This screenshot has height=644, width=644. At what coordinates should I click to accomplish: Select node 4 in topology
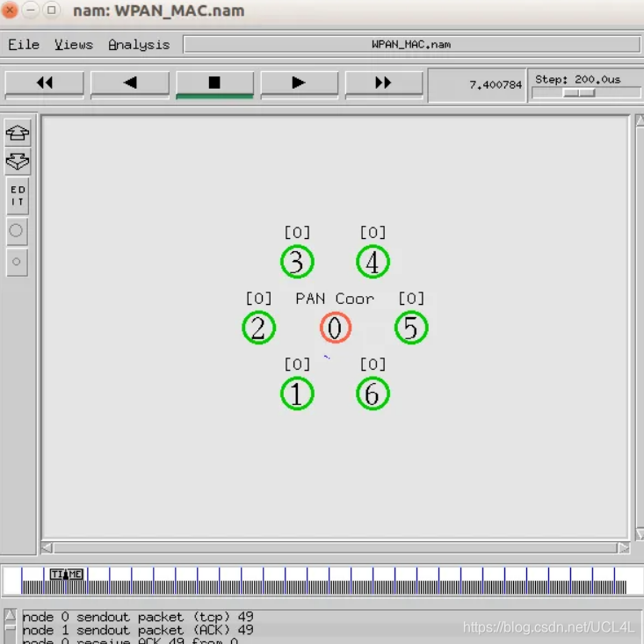[x=373, y=262]
